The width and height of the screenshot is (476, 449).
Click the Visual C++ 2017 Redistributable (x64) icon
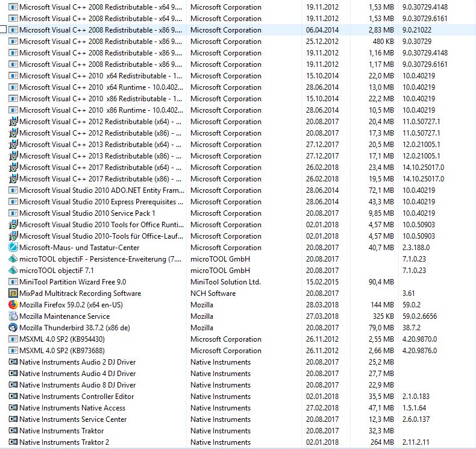point(13,168)
